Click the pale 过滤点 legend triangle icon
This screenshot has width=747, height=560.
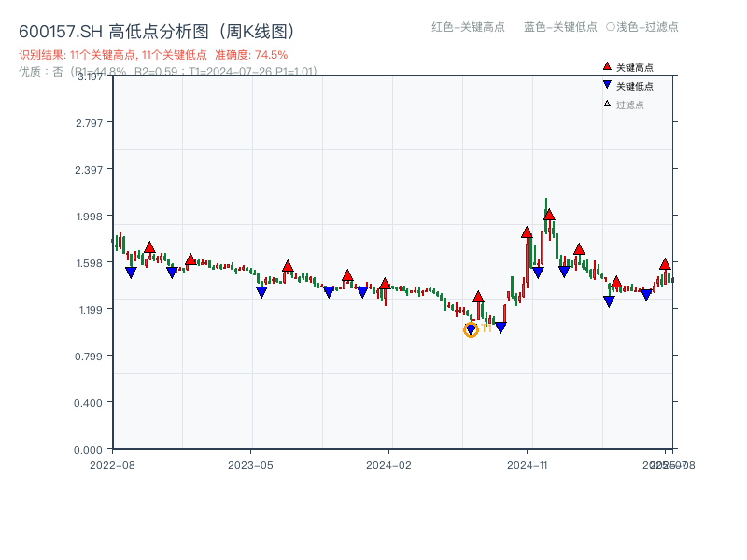click(x=607, y=104)
